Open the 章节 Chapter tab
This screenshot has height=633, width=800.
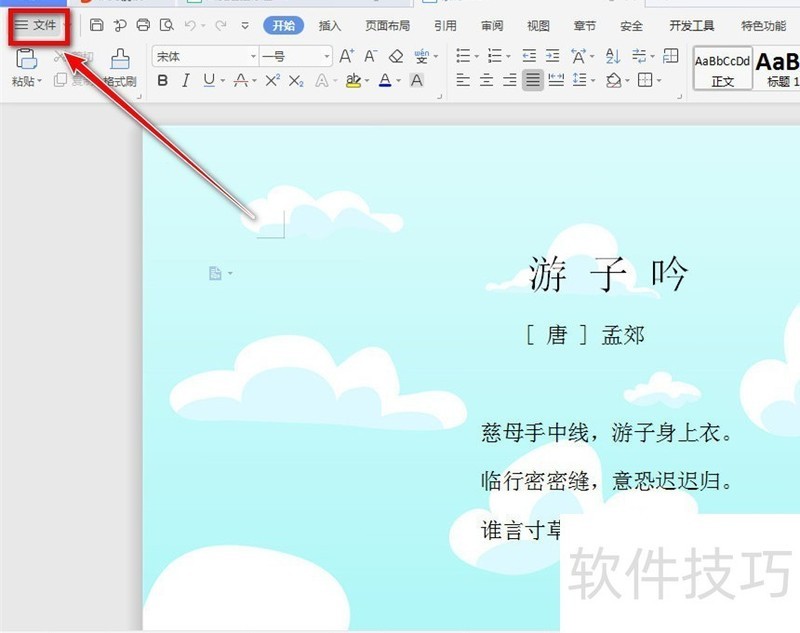click(585, 26)
